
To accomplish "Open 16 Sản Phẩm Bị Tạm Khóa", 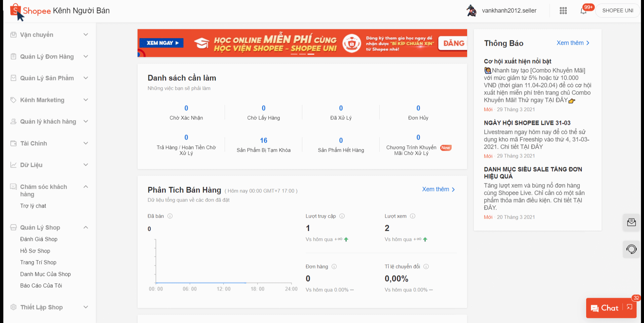I will 264,145.
